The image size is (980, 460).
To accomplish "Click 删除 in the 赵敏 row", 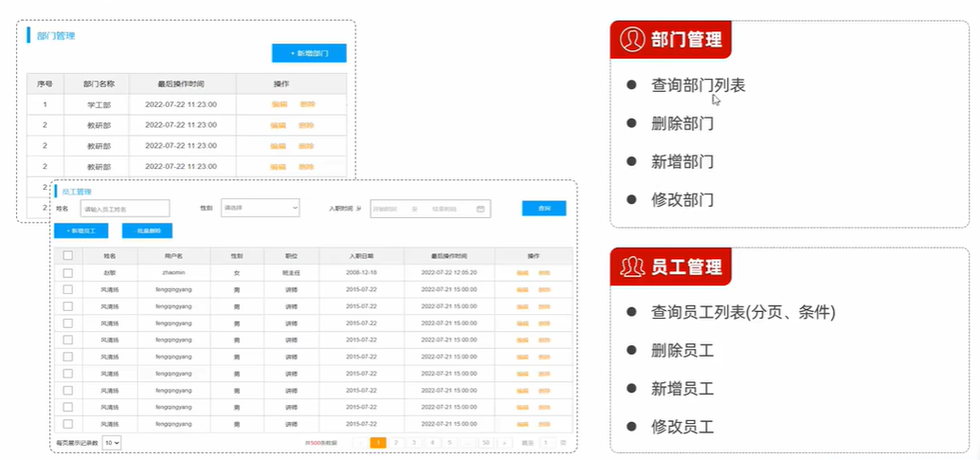I will tap(544, 273).
